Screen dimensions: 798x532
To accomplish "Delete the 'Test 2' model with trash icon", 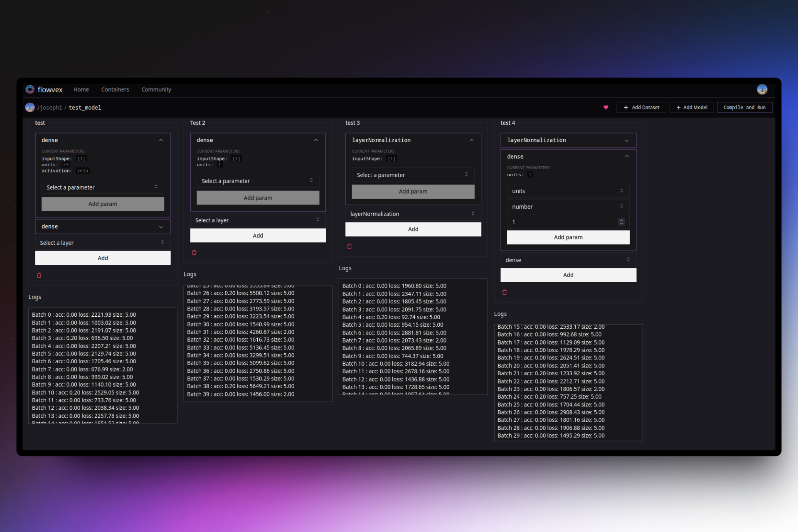I will 194,252.
